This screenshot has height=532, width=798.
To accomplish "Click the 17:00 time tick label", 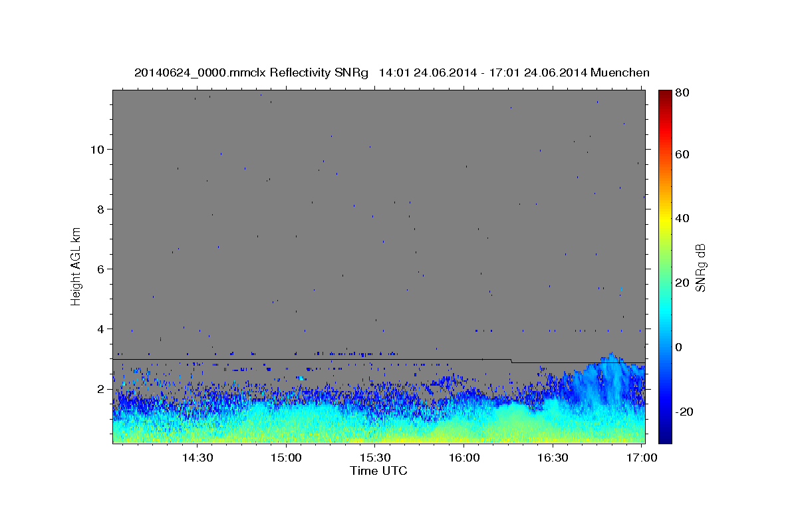I will tap(642, 458).
